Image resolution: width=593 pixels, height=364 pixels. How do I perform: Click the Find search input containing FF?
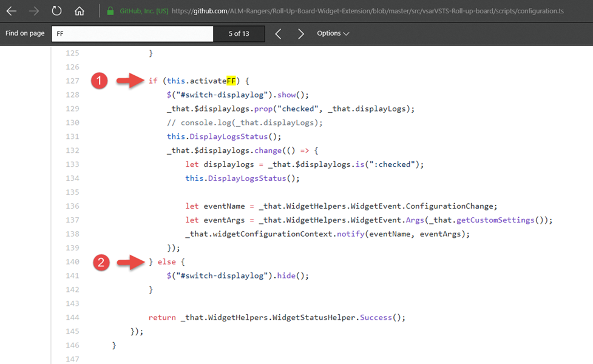[x=132, y=33]
